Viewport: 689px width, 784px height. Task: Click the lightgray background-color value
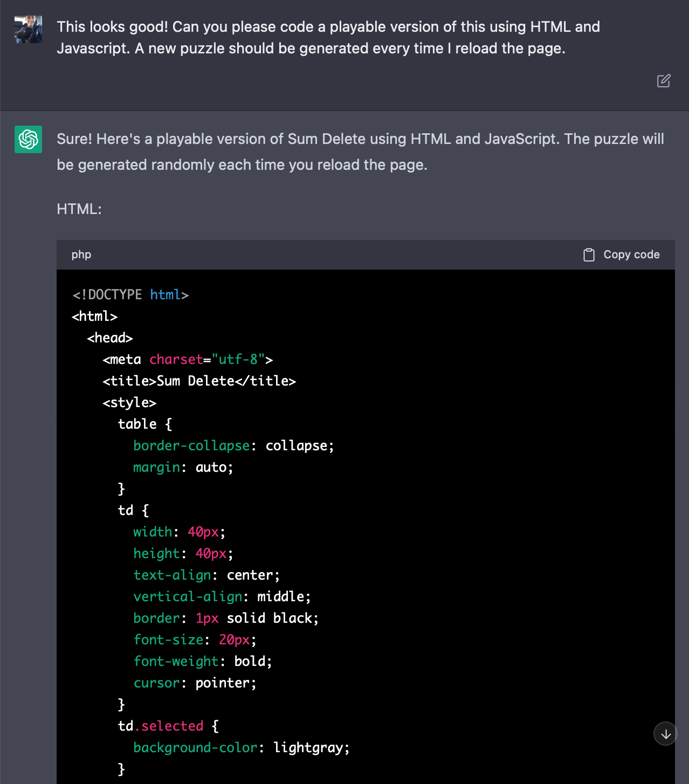[311, 747]
